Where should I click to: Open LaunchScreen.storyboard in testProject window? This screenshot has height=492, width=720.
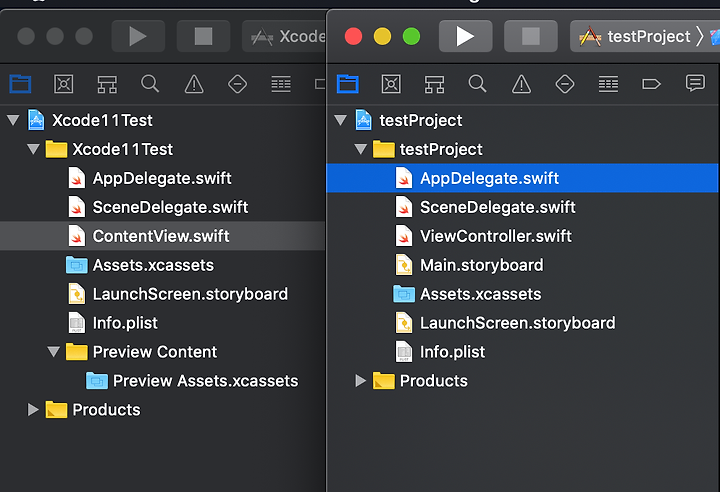coord(523,323)
